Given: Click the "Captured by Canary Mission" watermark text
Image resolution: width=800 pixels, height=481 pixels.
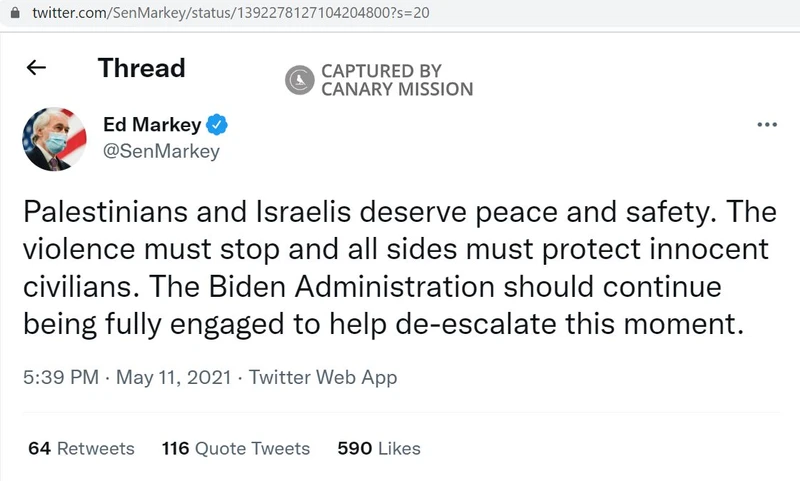Looking at the screenshot, I should [x=396, y=80].
